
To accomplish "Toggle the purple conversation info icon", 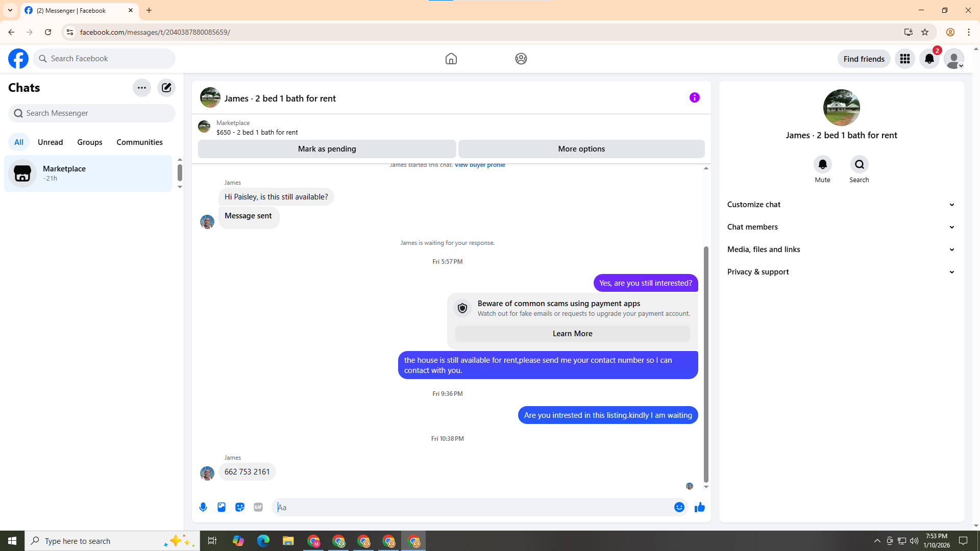I will (694, 97).
